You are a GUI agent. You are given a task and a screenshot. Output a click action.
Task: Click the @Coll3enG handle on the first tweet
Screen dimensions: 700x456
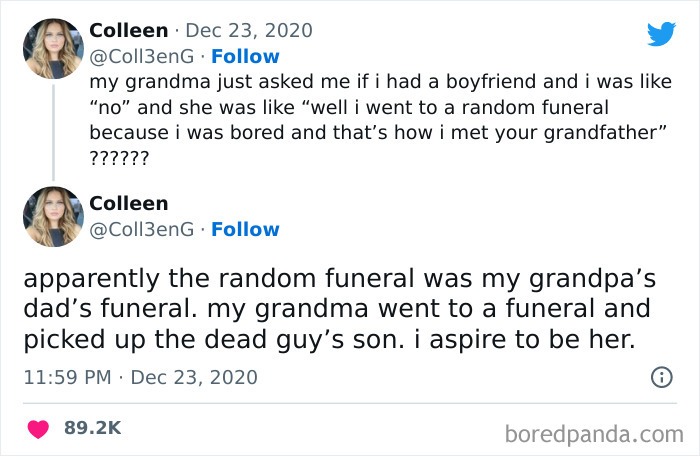coord(141,56)
